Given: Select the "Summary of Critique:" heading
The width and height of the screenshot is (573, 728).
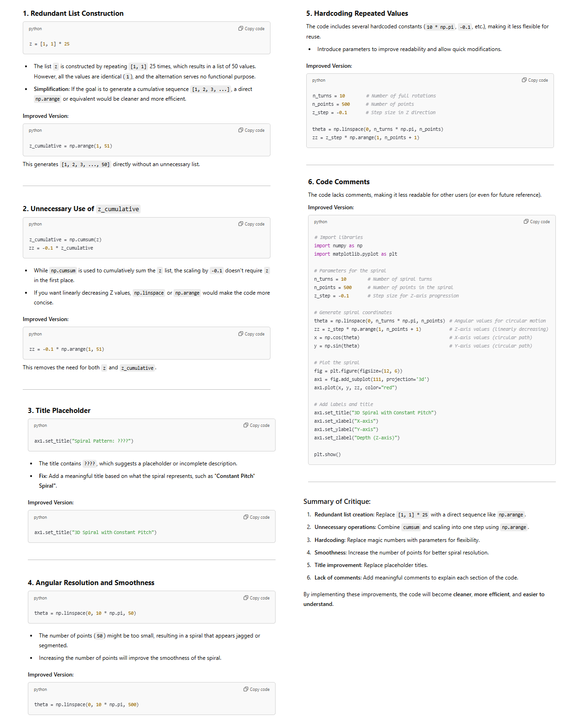Looking at the screenshot, I should coord(337,502).
